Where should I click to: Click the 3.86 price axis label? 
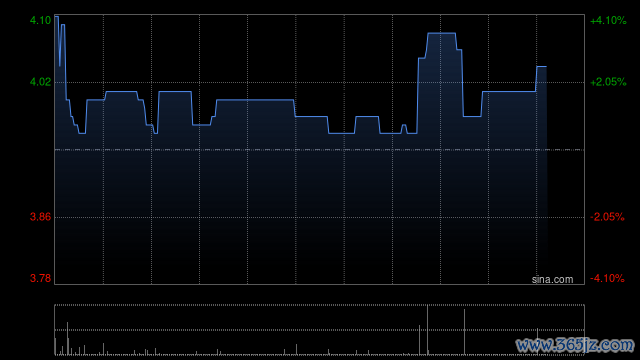coord(40,217)
